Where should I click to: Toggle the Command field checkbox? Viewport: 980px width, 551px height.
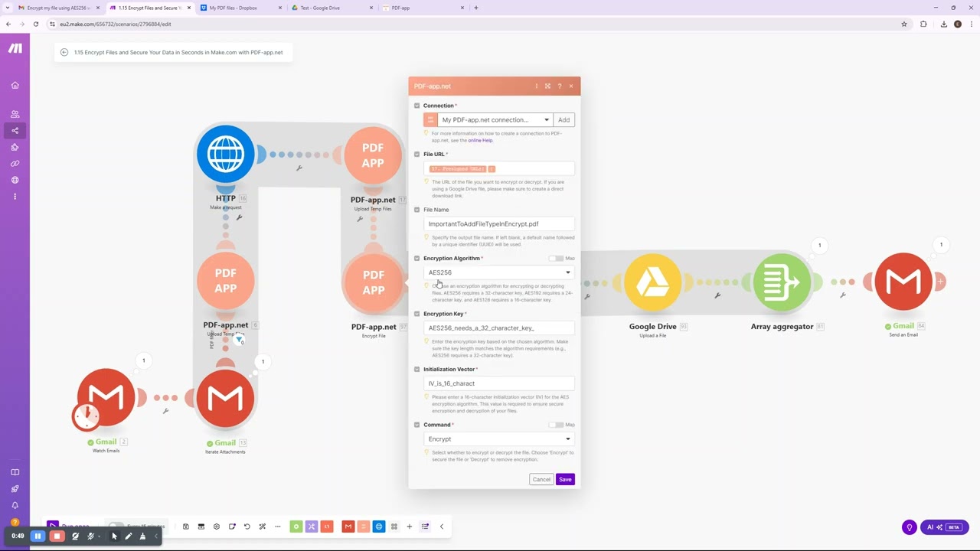click(417, 425)
